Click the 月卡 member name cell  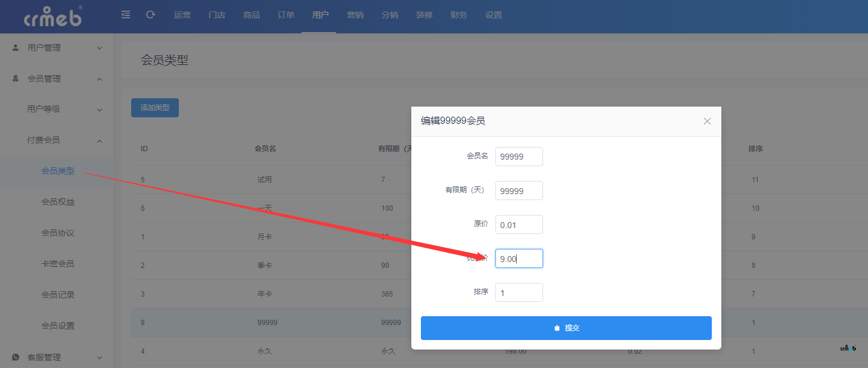264,237
